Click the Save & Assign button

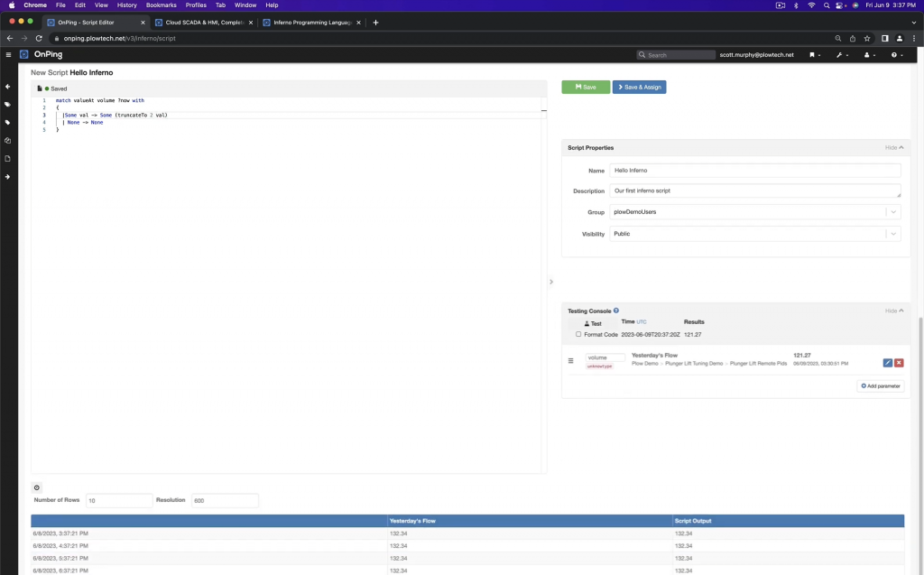pos(640,88)
